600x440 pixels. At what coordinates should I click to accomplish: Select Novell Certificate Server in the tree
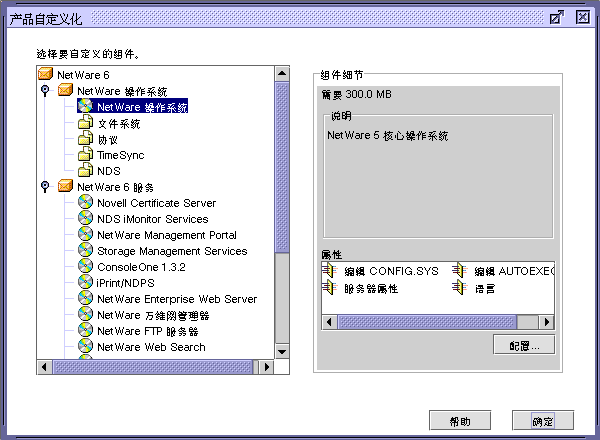point(157,203)
